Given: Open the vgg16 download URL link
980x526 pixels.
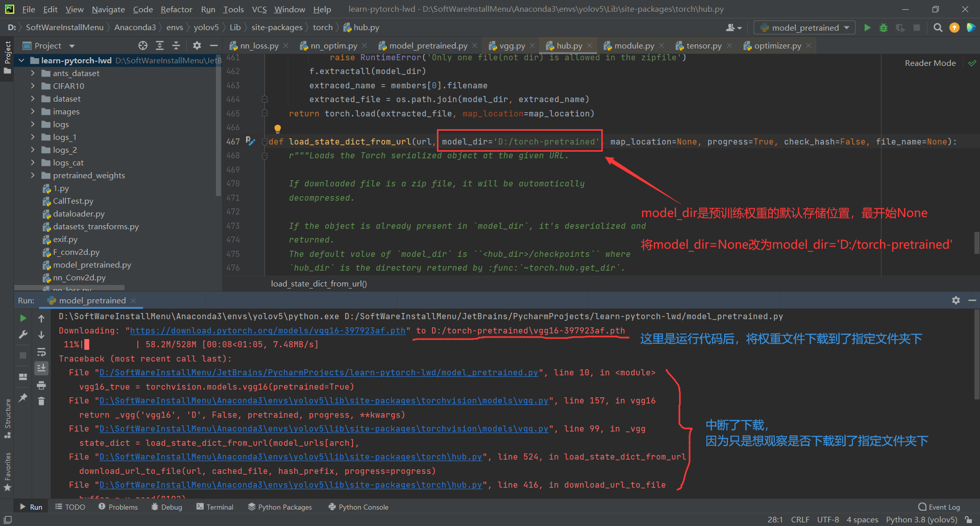Looking at the screenshot, I should [268, 330].
